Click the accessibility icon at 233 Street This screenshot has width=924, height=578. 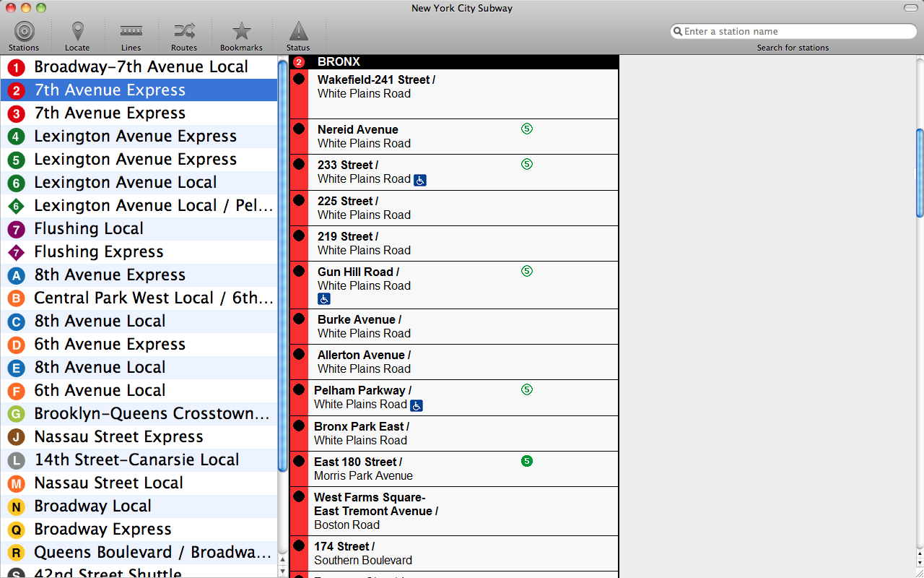pos(420,180)
